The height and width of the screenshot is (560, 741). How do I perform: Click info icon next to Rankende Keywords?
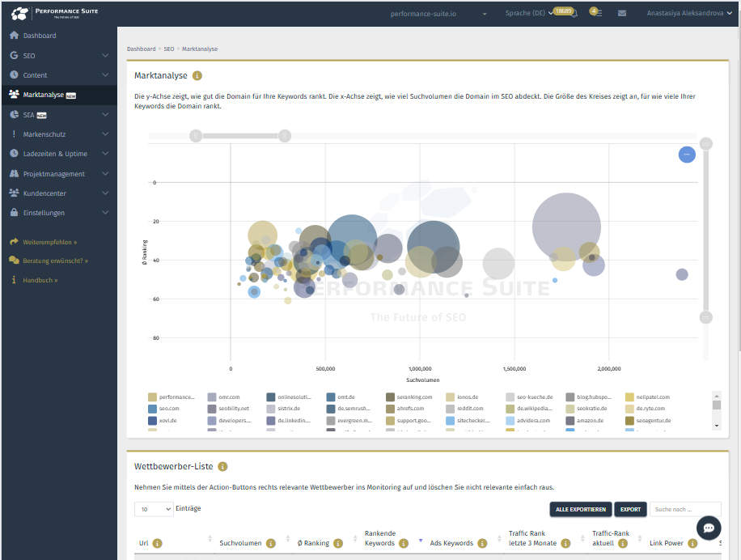[404, 544]
